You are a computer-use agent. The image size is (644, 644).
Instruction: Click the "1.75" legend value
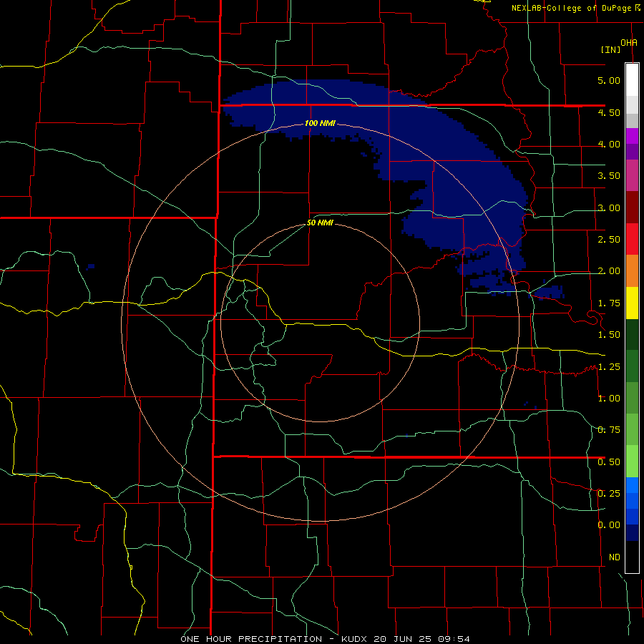click(x=609, y=303)
